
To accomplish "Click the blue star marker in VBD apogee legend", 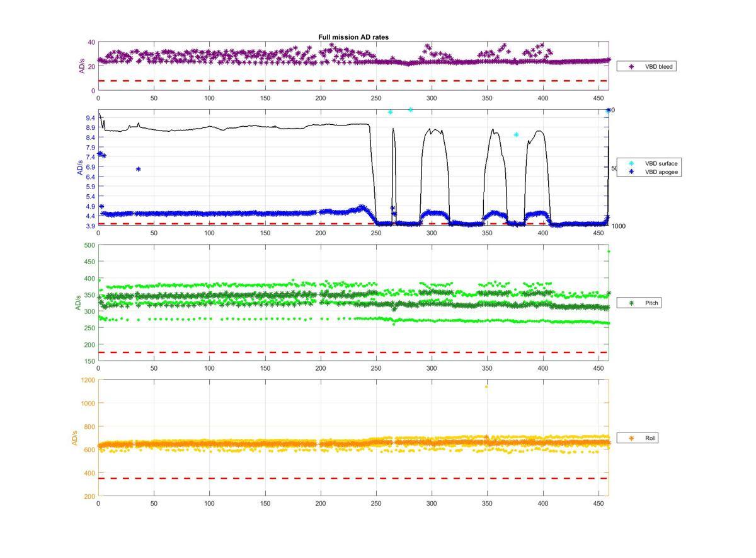I will tap(631, 171).
